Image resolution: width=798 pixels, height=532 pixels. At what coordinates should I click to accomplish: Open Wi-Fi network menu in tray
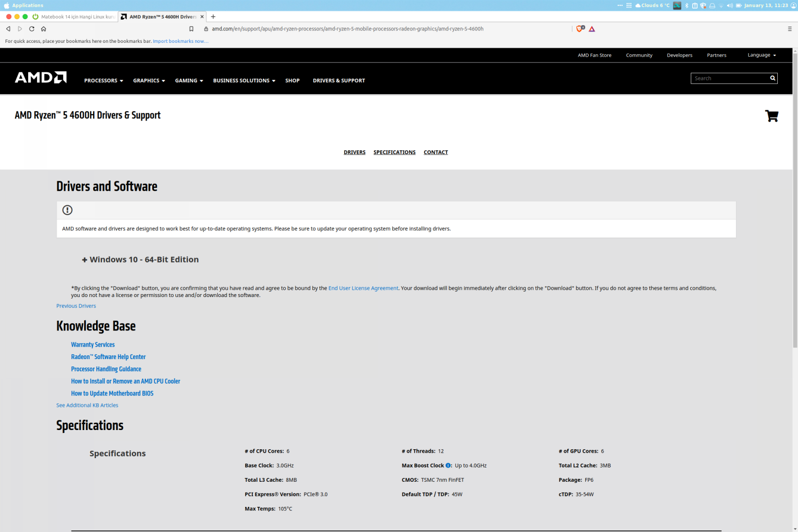(721, 5)
